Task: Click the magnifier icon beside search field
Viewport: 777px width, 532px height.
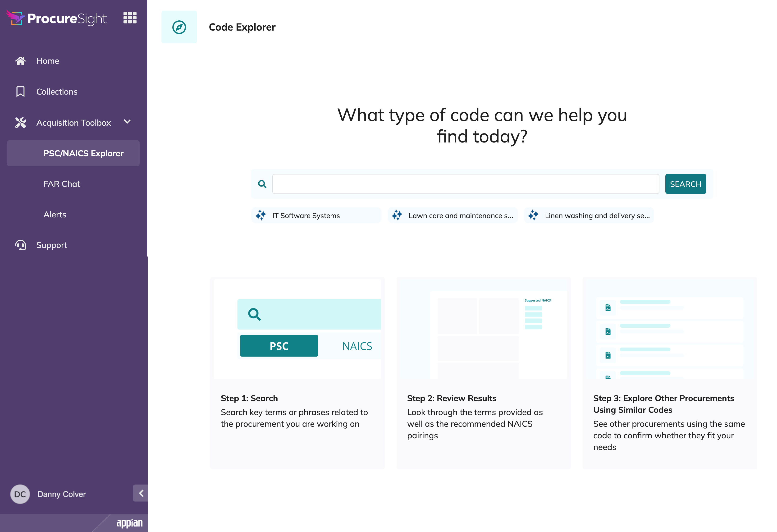Action: pos(262,184)
